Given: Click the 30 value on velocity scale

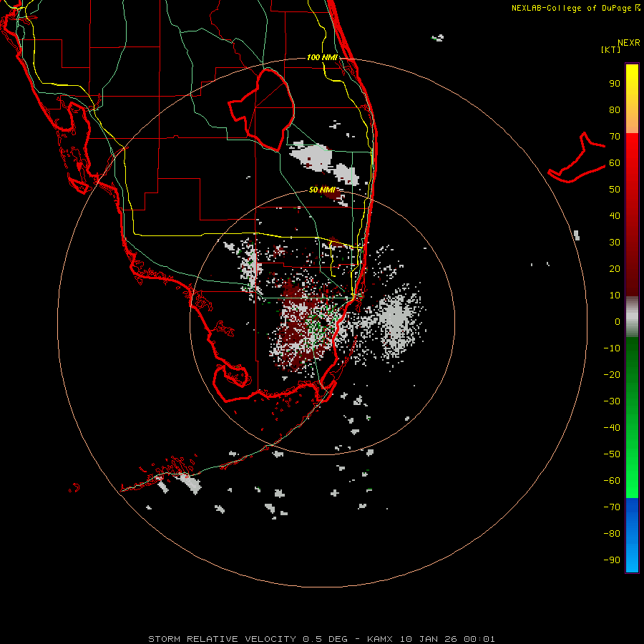Looking at the screenshot, I should pyautogui.click(x=615, y=243).
